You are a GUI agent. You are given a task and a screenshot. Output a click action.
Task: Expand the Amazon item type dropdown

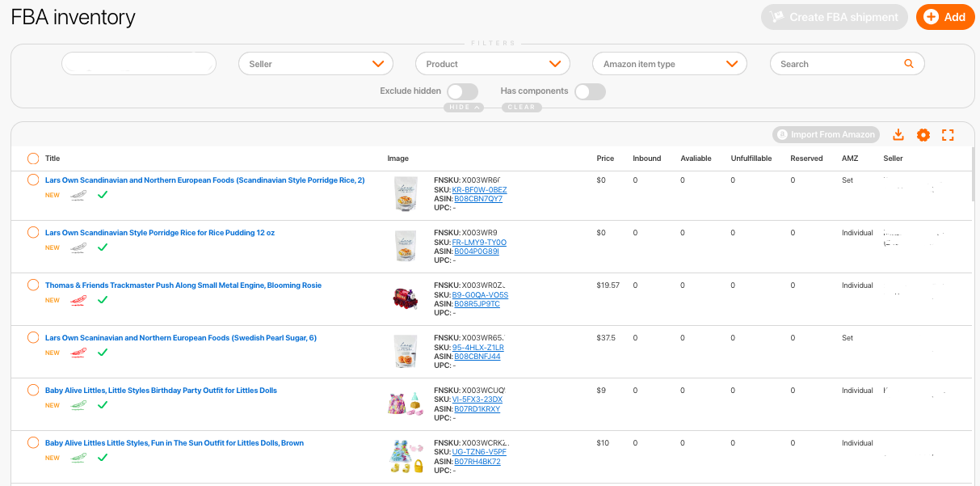669,64
